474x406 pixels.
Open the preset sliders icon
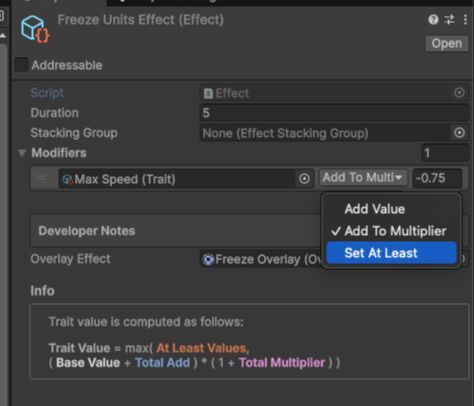[x=449, y=20]
